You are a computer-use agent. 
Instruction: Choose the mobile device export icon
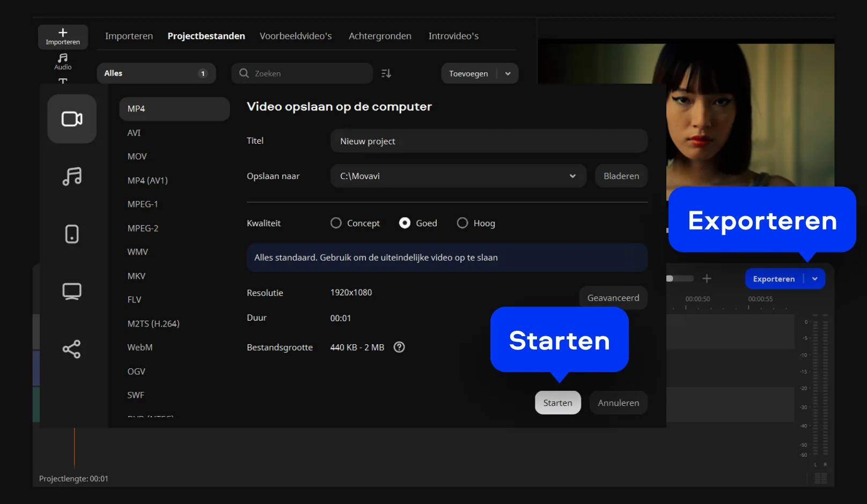(x=72, y=234)
